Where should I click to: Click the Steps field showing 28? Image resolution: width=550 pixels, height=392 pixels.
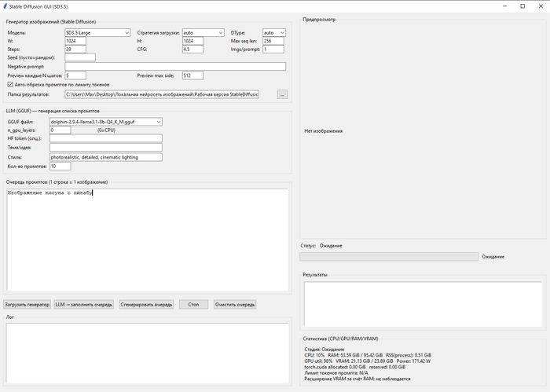coord(80,49)
